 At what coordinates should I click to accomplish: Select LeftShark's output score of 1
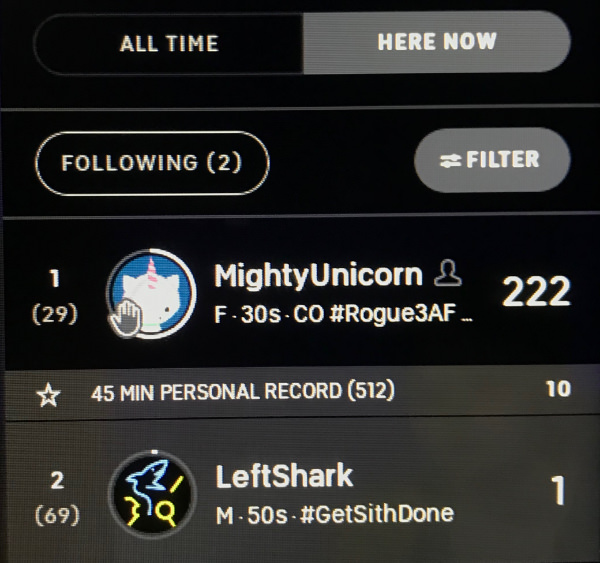coord(559,490)
